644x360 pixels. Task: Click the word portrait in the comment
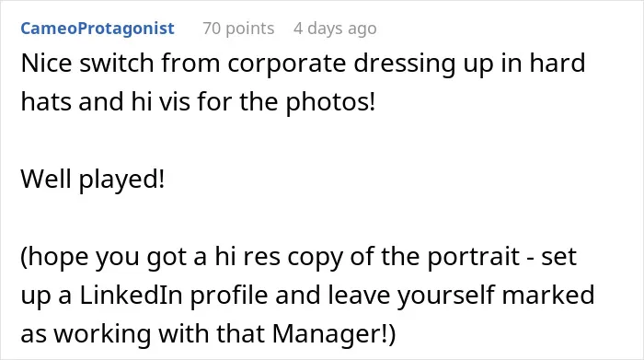tap(473, 257)
